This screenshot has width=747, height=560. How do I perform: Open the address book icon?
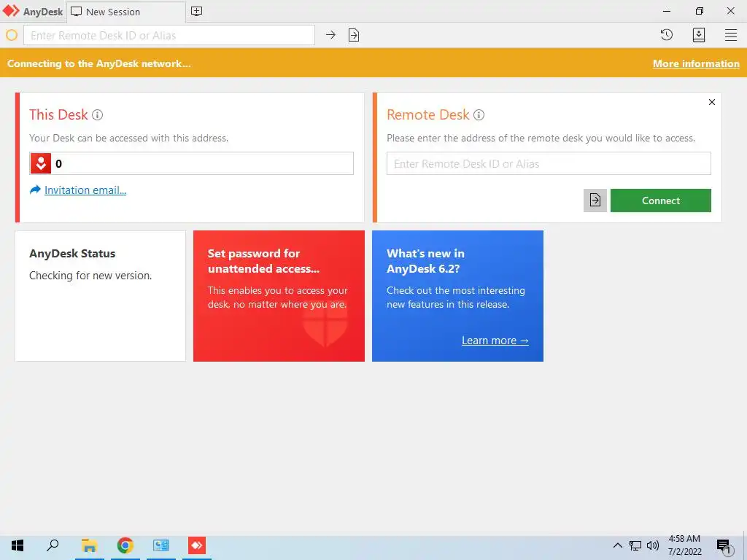tap(698, 35)
